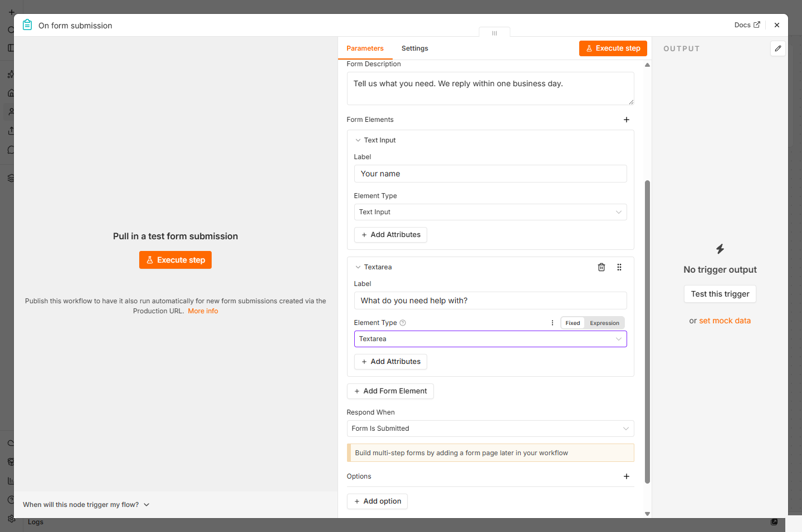Click the 'Your name' label field
The height and width of the screenshot is (532, 802).
(x=490, y=174)
